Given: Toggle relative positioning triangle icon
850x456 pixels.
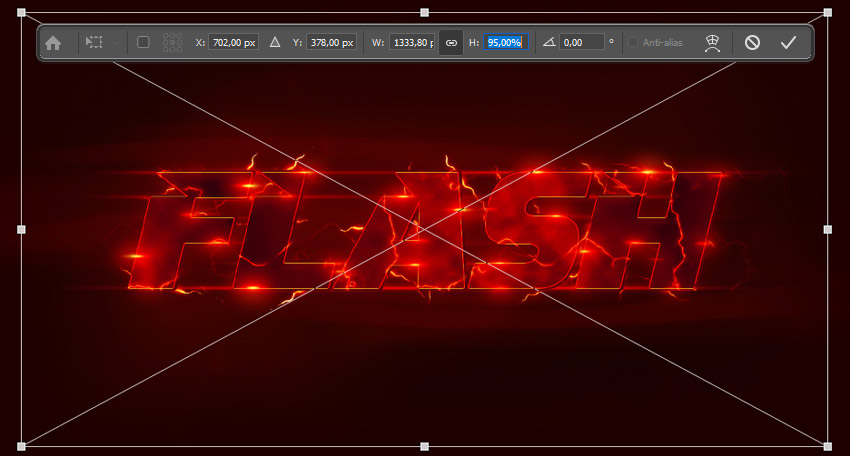Looking at the screenshot, I should click(x=275, y=42).
